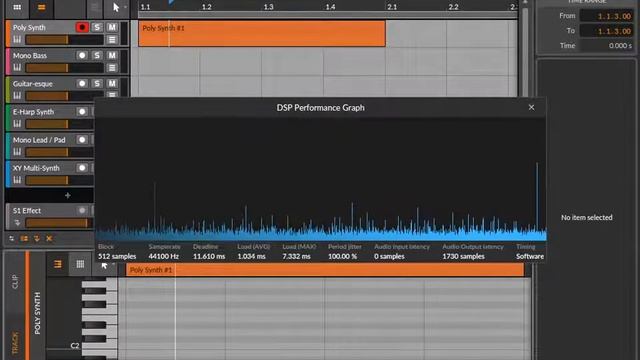This screenshot has height=360, width=640.
Task: Click the orange down-arrow icon below track list
Action: pos(37,238)
